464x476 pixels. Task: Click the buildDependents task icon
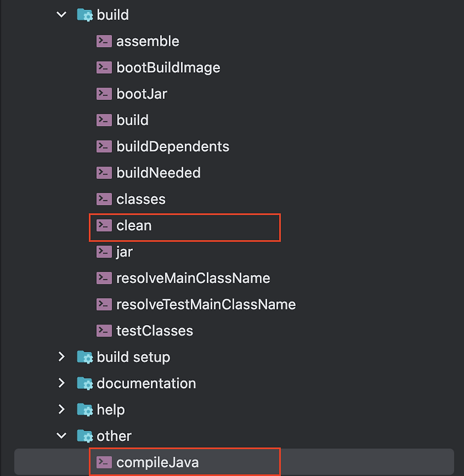click(x=104, y=146)
